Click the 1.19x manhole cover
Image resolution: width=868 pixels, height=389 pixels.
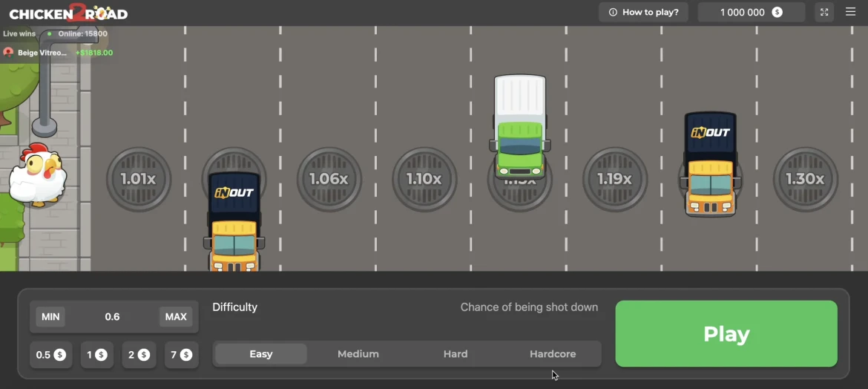(614, 179)
